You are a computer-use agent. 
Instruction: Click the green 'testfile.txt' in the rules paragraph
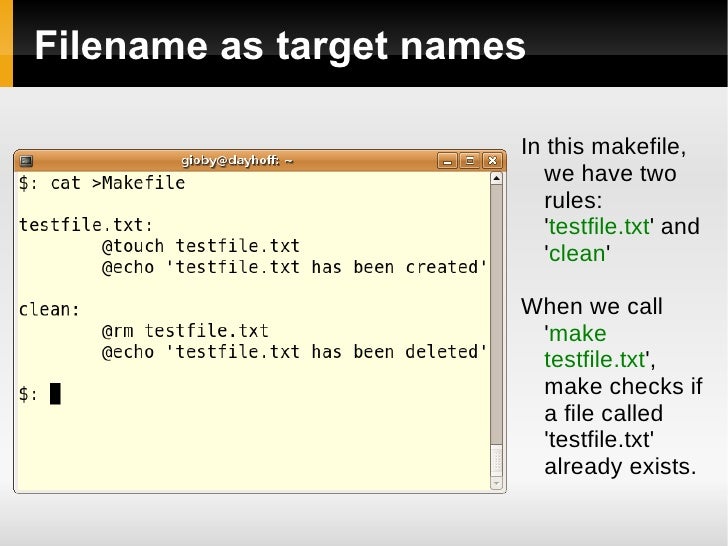[x=599, y=227]
